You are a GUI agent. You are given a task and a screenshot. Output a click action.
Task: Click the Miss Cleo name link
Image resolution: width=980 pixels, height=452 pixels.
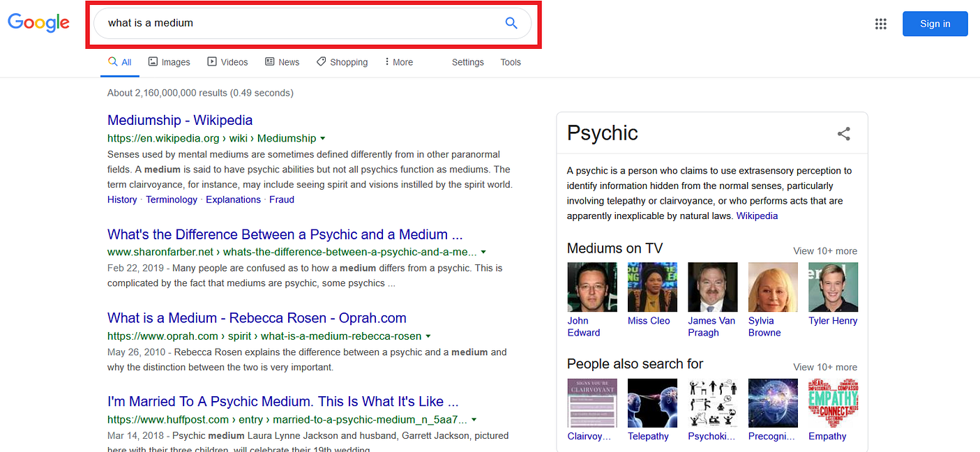pyautogui.click(x=649, y=321)
